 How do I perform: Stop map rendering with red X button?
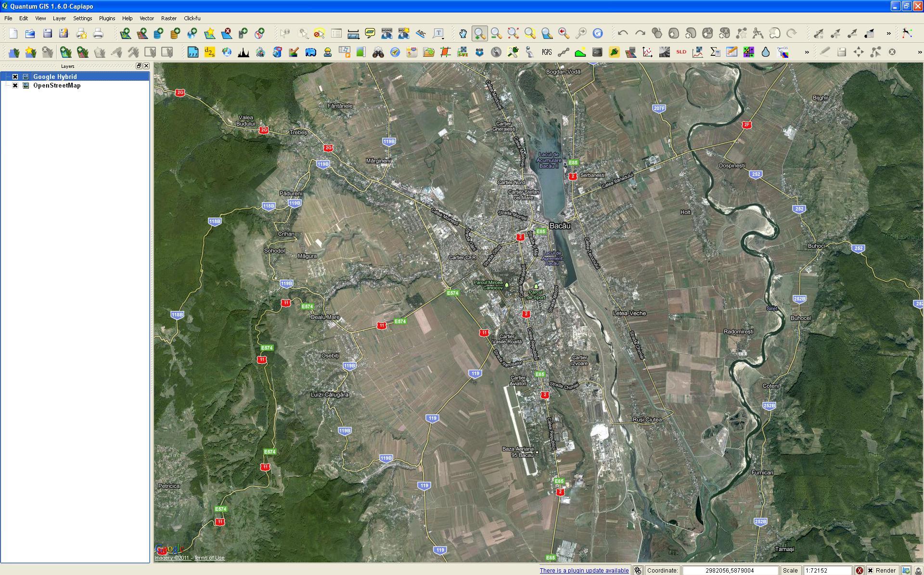tap(860, 571)
